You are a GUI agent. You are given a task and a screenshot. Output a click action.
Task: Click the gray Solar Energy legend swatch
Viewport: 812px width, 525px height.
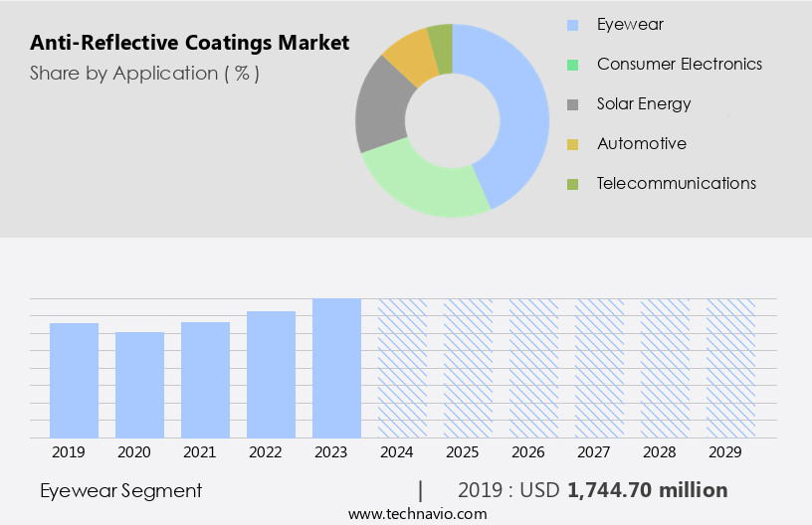click(572, 104)
